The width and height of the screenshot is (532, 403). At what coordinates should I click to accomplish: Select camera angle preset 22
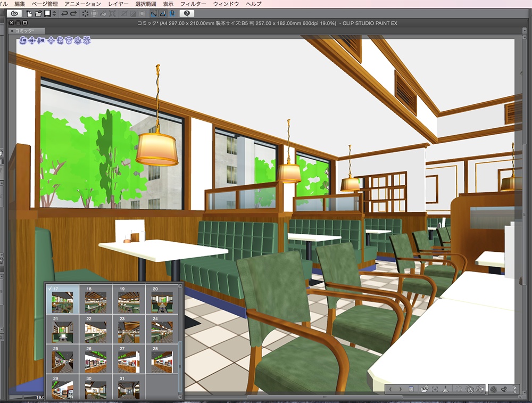click(95, 329)
